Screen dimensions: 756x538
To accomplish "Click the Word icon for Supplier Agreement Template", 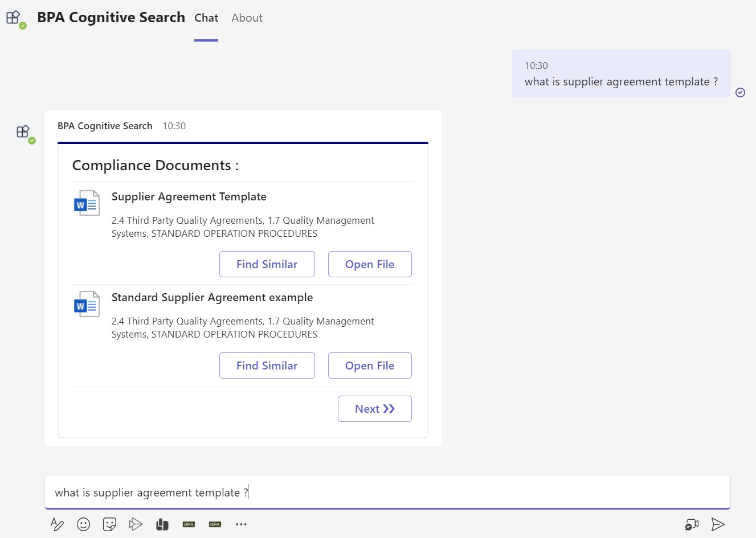I will click(x=87, y=203).
